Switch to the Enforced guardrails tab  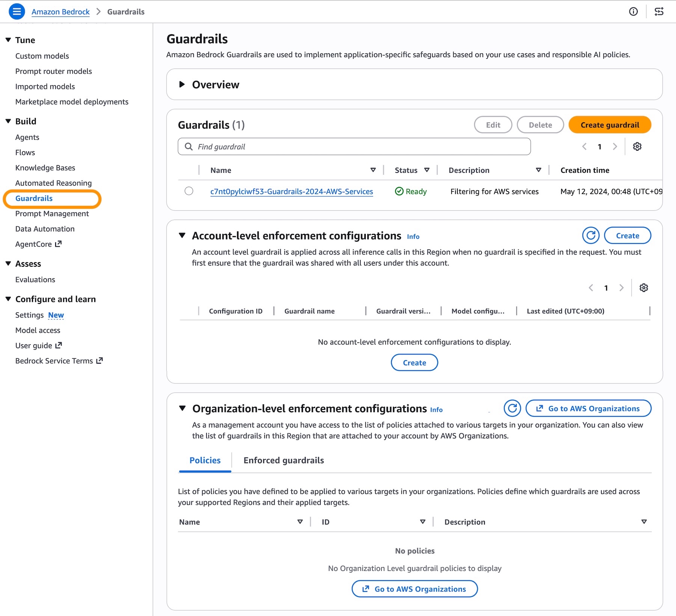click(284, 460)
